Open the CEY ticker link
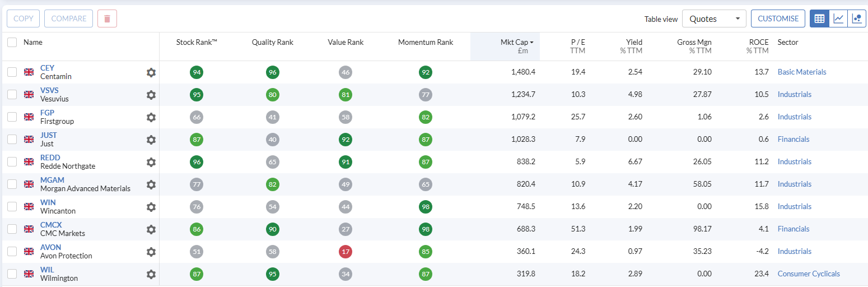Screen dimensions: 868x287 47,68
